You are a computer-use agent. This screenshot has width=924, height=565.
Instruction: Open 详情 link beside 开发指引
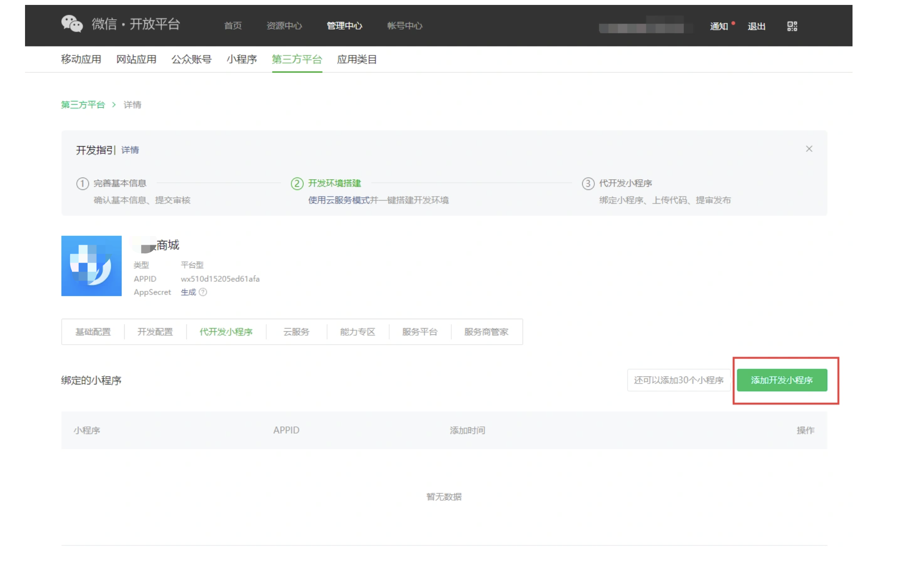click(x=130, y=150)
